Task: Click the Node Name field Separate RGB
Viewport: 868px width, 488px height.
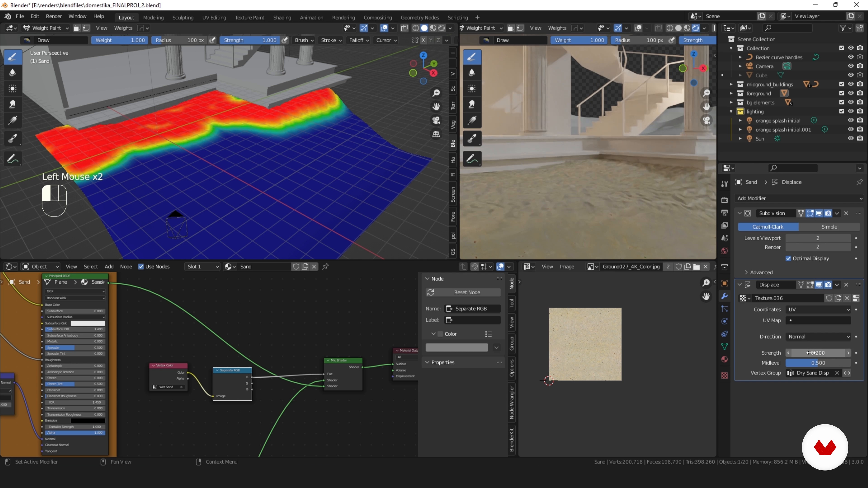Action: (473, 309)
